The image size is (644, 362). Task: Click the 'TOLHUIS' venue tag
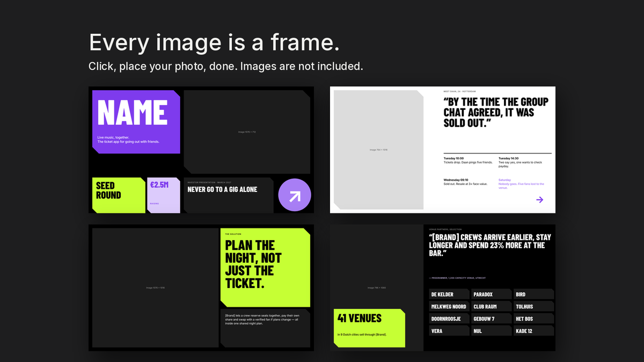534,306
